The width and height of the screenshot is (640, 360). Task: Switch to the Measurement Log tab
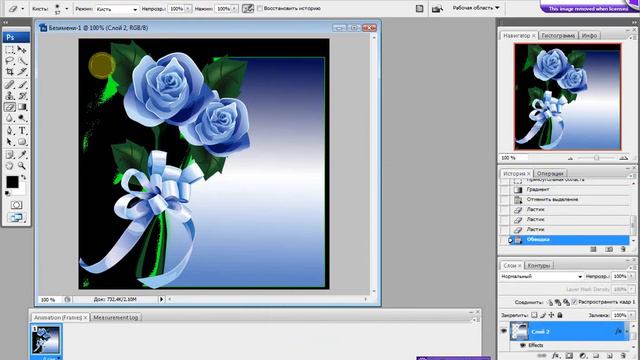pyautogui.click(x=116, y=317)
